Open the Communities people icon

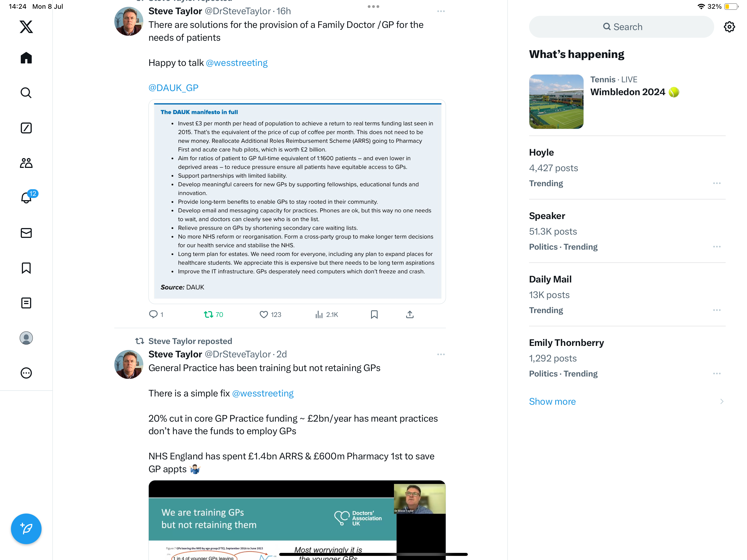[26, 163]
